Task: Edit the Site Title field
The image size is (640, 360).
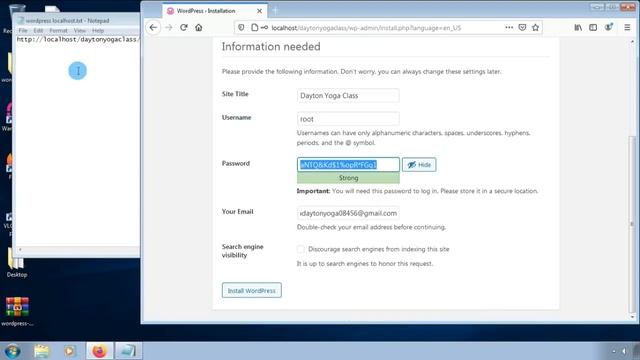Action: click(348, 96)
